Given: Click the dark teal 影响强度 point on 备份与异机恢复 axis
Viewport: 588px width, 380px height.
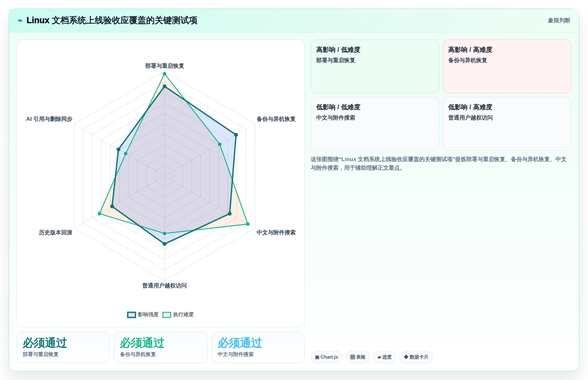Looking at the screenshot, I should pyautogui.click(x=236, y=135).
